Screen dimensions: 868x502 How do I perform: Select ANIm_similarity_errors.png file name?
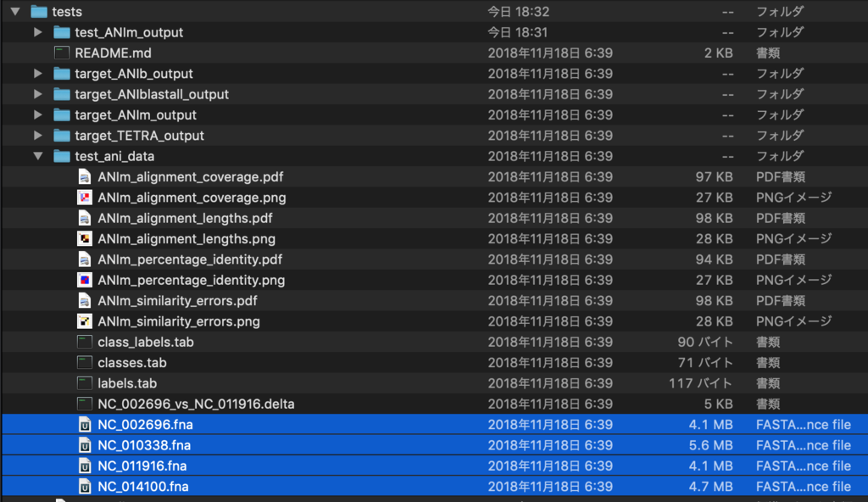179,321
